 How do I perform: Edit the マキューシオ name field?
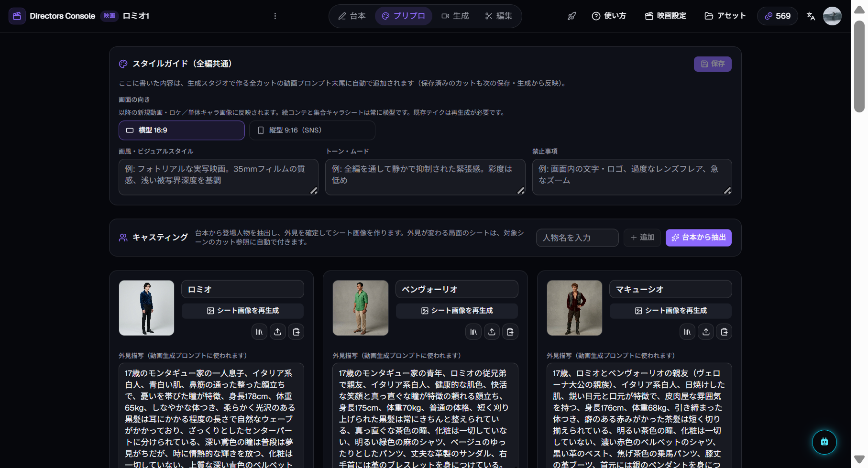(670, 289)
